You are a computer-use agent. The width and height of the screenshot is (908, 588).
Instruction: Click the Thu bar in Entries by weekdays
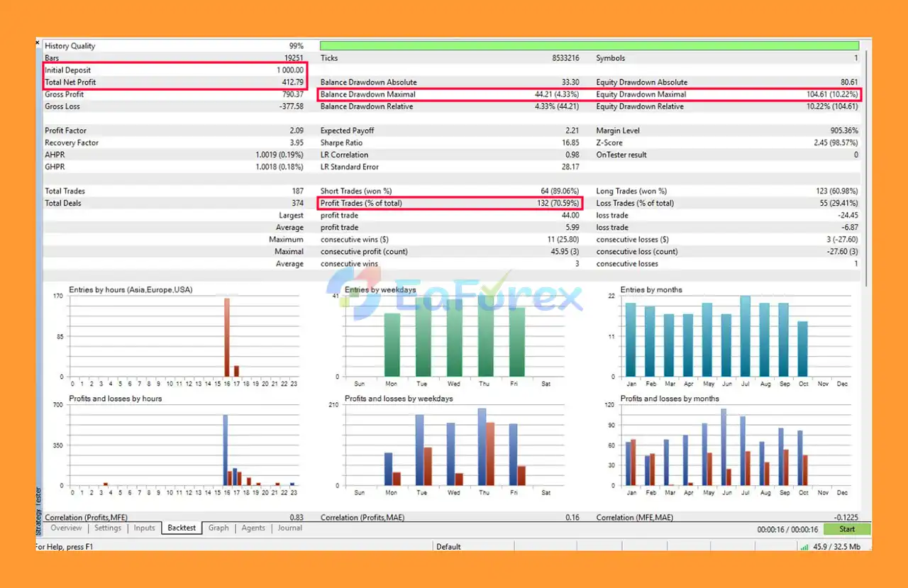pyautogui.click(x=485, y=336)
